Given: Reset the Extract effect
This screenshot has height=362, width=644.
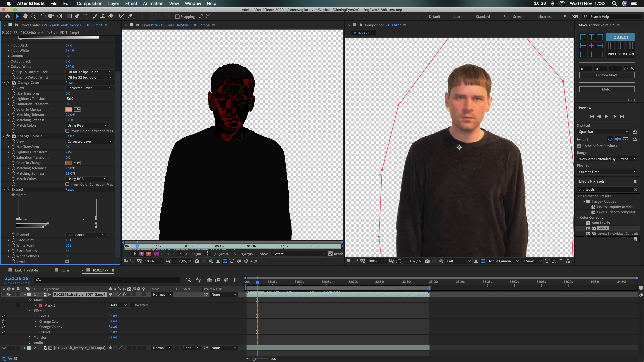Looking at the screenshot, I should (x=69, y=190).
